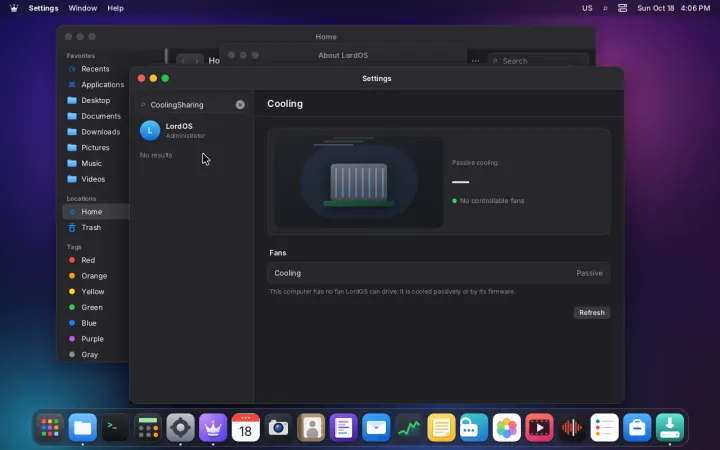The image size is (720, 450).
Task: Click the 'No controllable fans' status text
Action: [x=492, y=201]
